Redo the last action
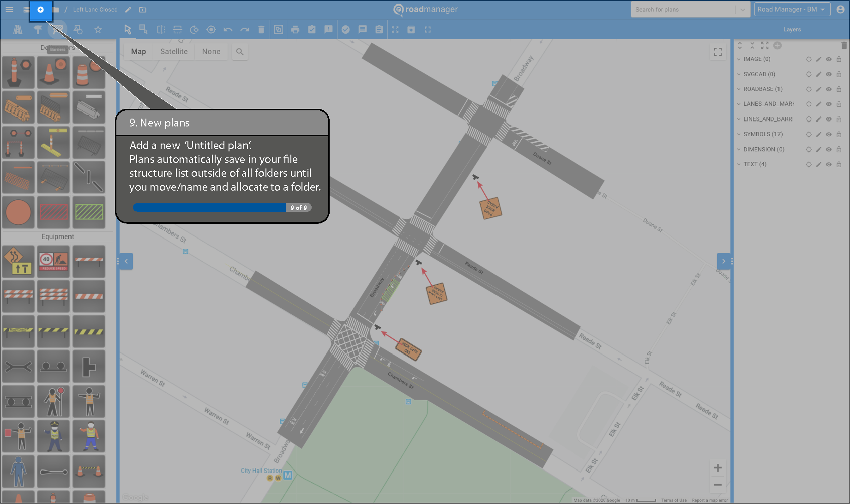 tap(245, 30)
